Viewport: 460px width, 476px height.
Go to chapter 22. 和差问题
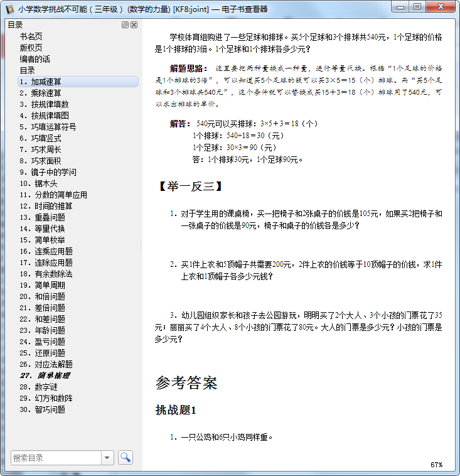tap(43, 319)
